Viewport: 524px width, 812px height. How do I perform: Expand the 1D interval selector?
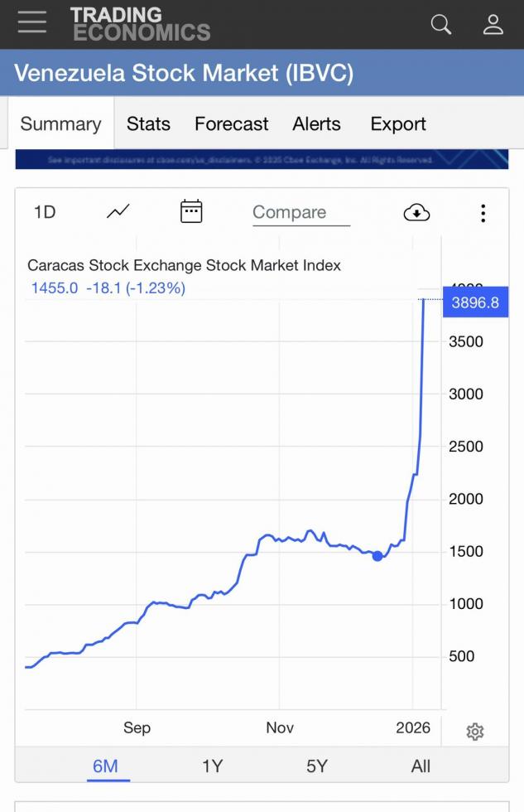pyautogui.click(x=45, y=212)
